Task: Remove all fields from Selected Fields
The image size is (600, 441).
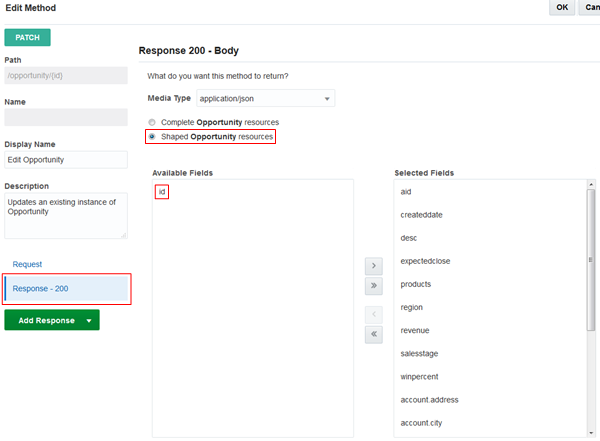Action: click(374, 335)
